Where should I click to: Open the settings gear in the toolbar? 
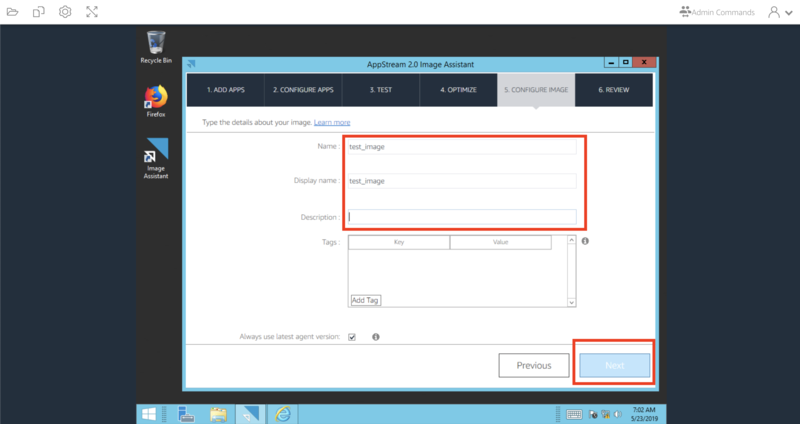pos(65,12)
